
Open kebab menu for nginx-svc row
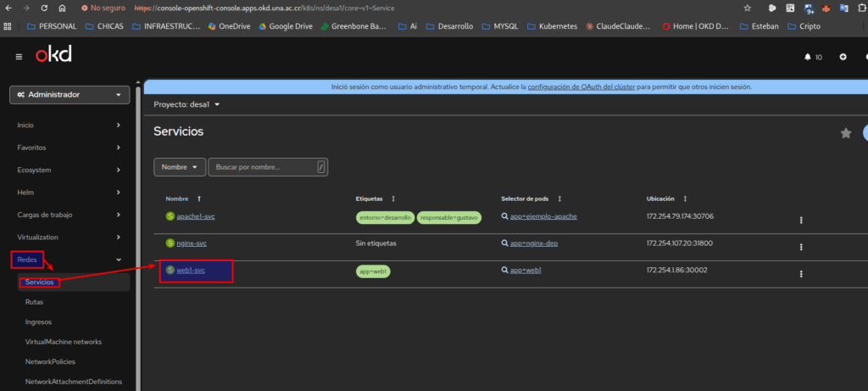coord(801,247)
